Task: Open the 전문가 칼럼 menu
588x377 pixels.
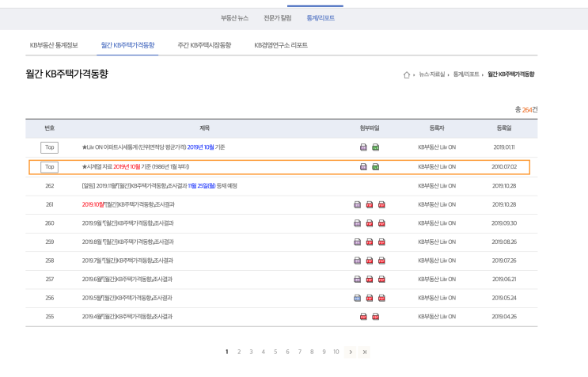Action: pyautogui.click(x=278, y=18)
